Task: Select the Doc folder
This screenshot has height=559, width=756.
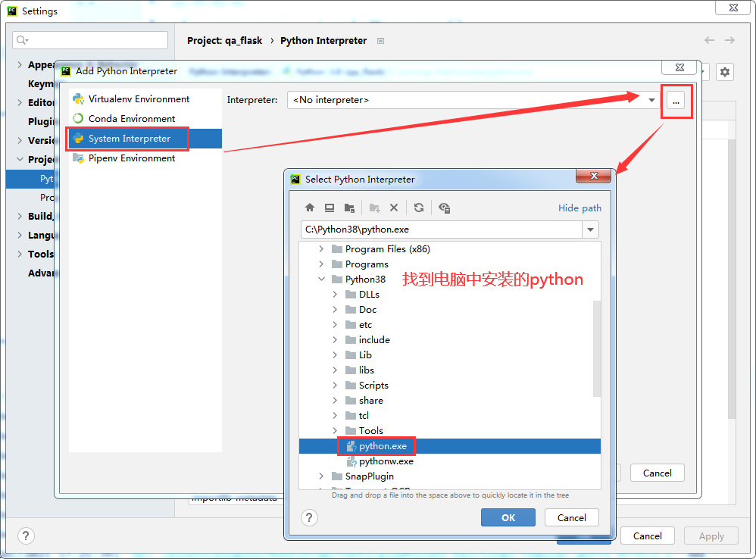Action: (x=367, y=309)
